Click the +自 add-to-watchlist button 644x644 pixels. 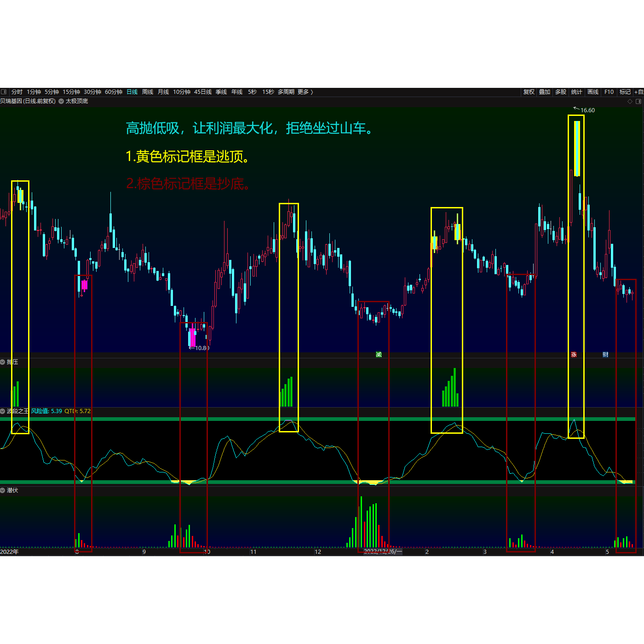tap(639, 92)
